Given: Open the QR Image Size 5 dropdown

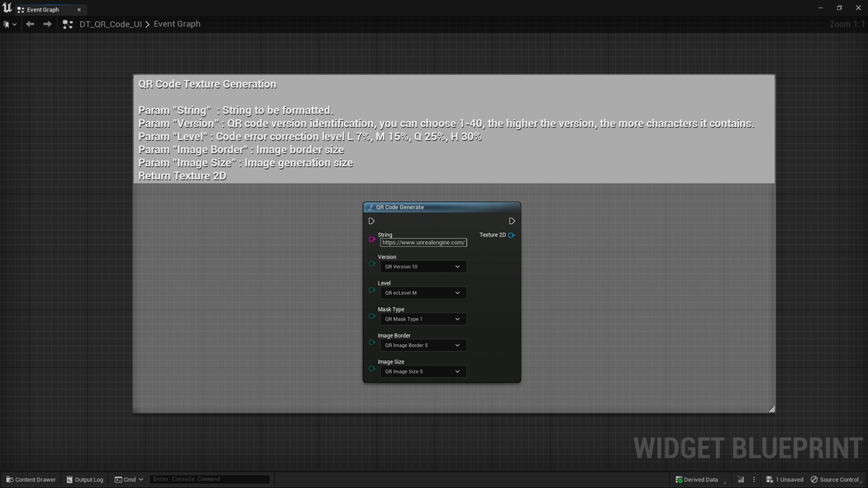Looking at the screenshot, I should (x=423, y=371).
